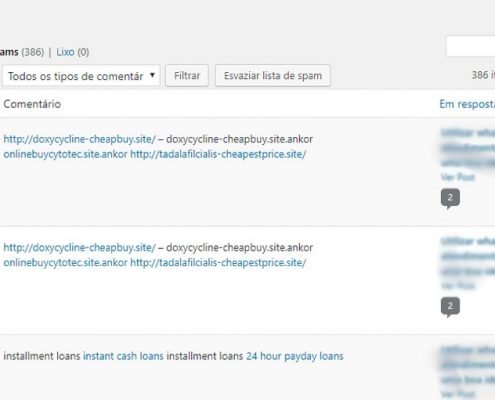Click Ver Post link in first row
The width and height of the screenshot is (495, 400).
pos(458,177)
